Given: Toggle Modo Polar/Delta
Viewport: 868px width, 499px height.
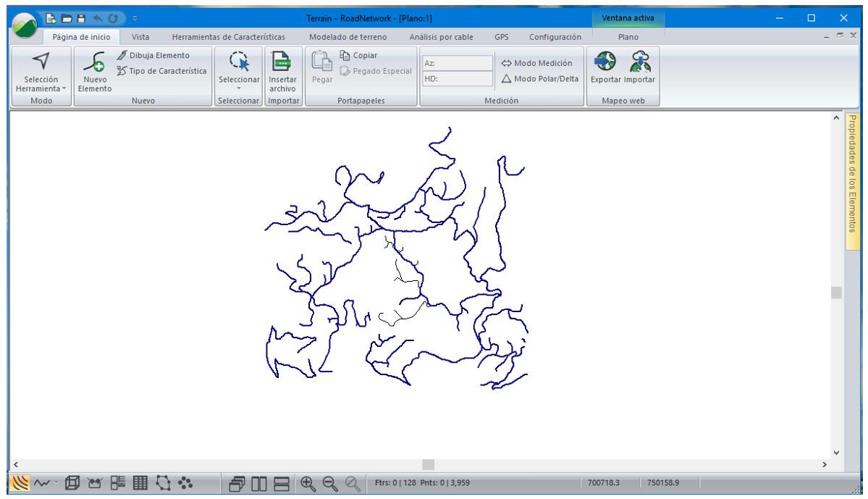Looking at the screenshot, I should click(x=540, y=79).
